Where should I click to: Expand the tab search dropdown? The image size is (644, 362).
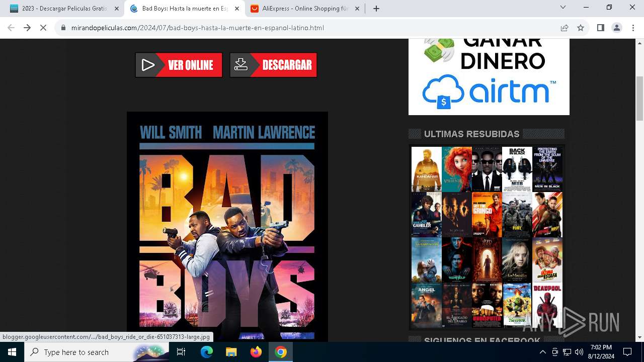[x=563, y=8]
